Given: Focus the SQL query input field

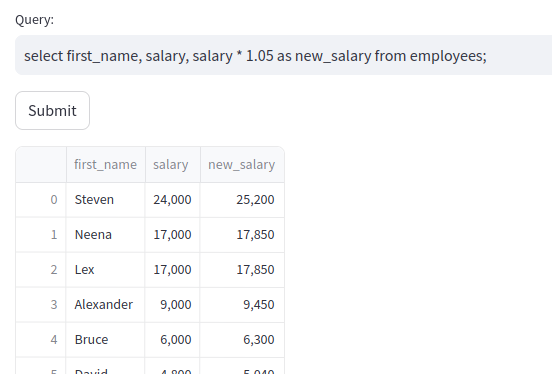Looking at the screenshot, I should (283, 55).
